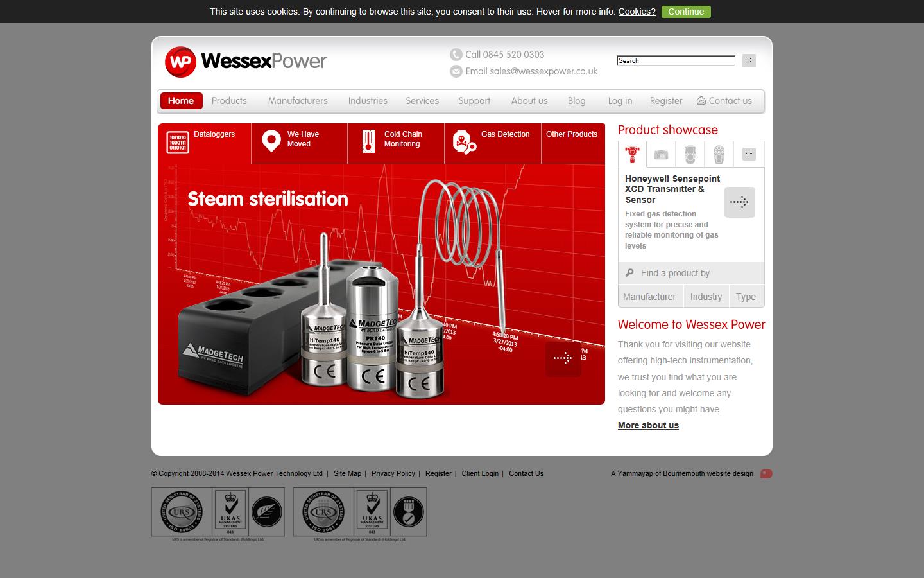Open the Products menu
Viewport: 924px width, 578px height.
229,101
